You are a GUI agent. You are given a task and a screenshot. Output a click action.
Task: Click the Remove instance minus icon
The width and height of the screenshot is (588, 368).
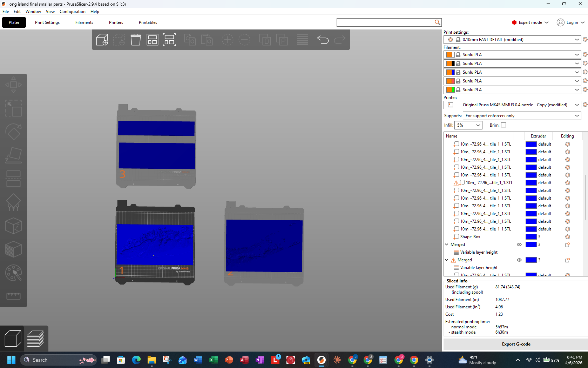244,40
